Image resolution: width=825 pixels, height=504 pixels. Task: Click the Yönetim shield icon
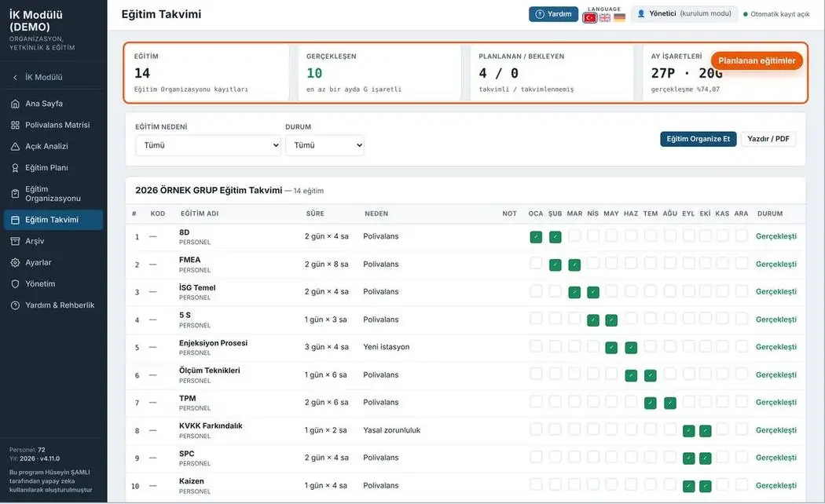(15, 284)
